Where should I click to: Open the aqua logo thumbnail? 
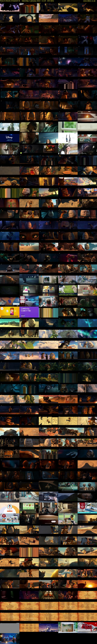point(29,497)
